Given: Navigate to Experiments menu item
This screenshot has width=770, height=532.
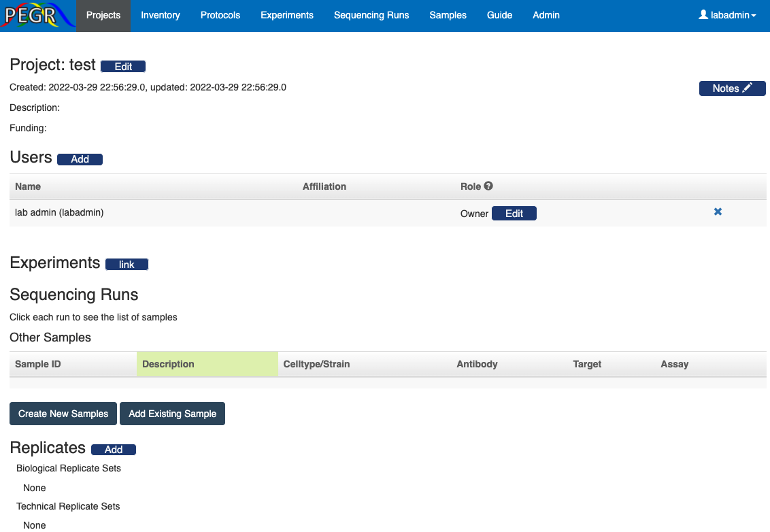Looking at the screenshot, I should click(x=287, y=15).
